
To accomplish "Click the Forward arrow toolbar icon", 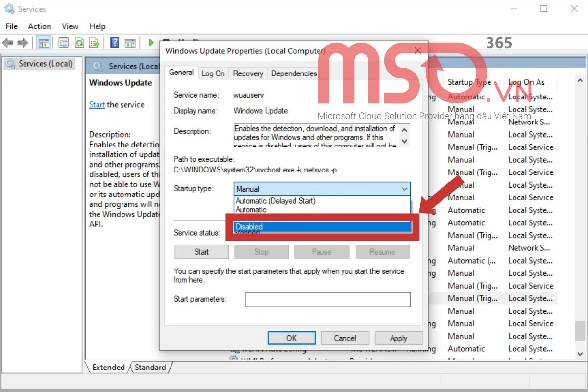I will click(22, 43).
